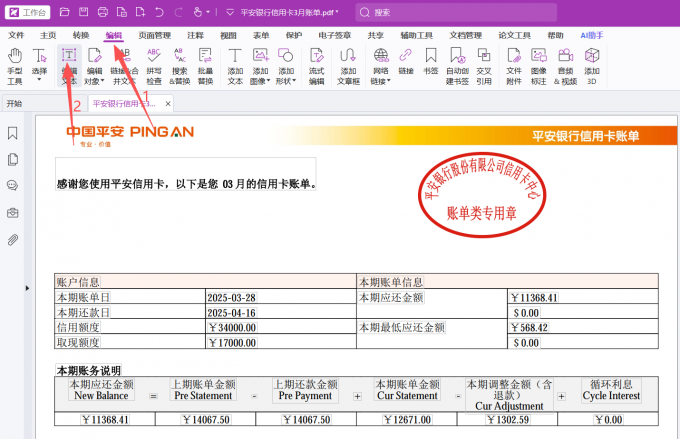Click the text 感谢您使用平安信用卡 heading line
The height and width of the screenshot is (439, 680).
pos(186,184)
